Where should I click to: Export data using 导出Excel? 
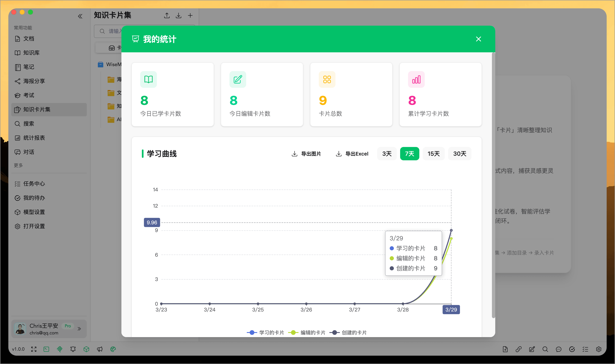point(352,154)
